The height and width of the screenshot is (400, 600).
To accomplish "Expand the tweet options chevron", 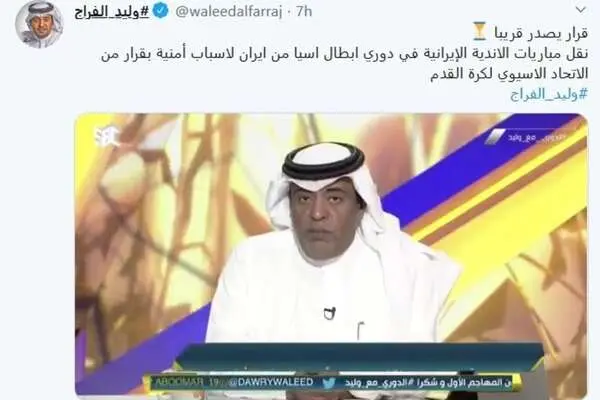I will click(x=581, y=10).
